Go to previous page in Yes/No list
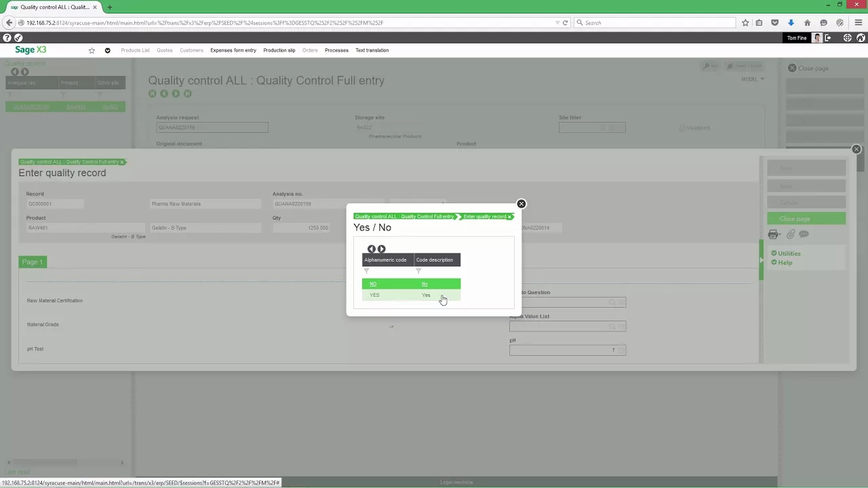The image size is (868, 488). [371, 249]
